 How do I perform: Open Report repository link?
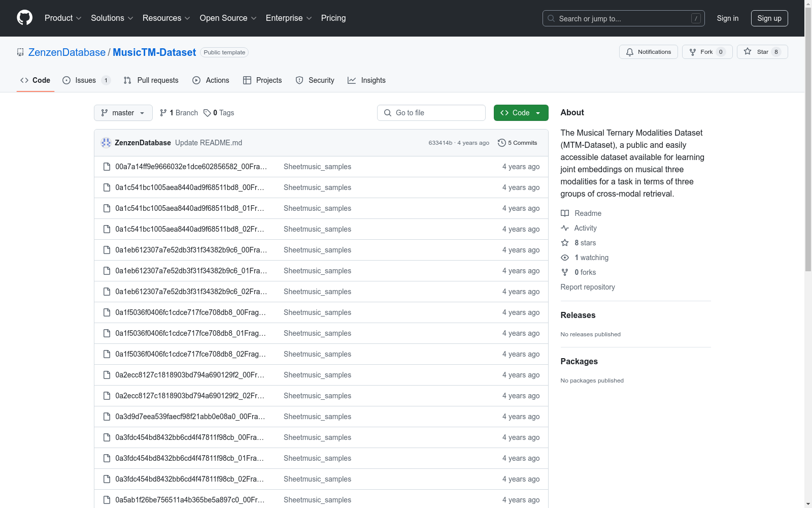[587, 287]
